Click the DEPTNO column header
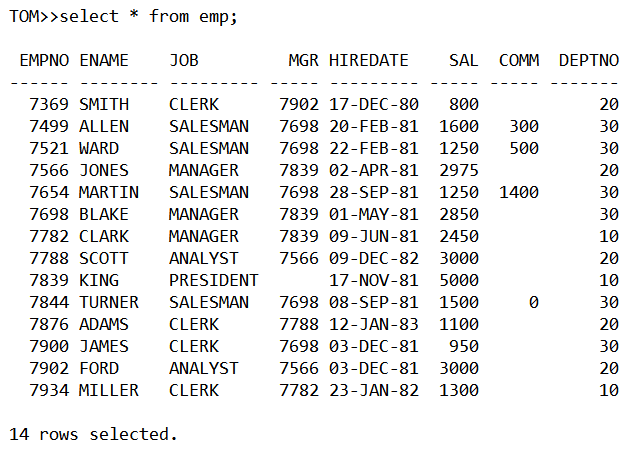 (x=589, y=60)
